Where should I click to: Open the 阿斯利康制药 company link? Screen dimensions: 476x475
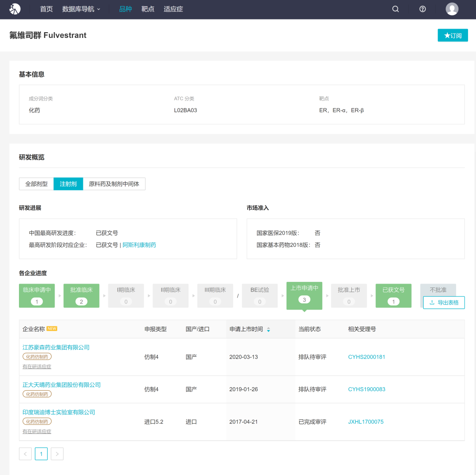click(x=139, y=245)
